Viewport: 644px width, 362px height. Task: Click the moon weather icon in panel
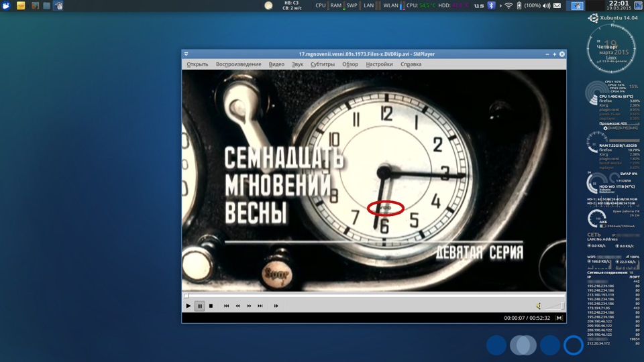coord(268,5)
